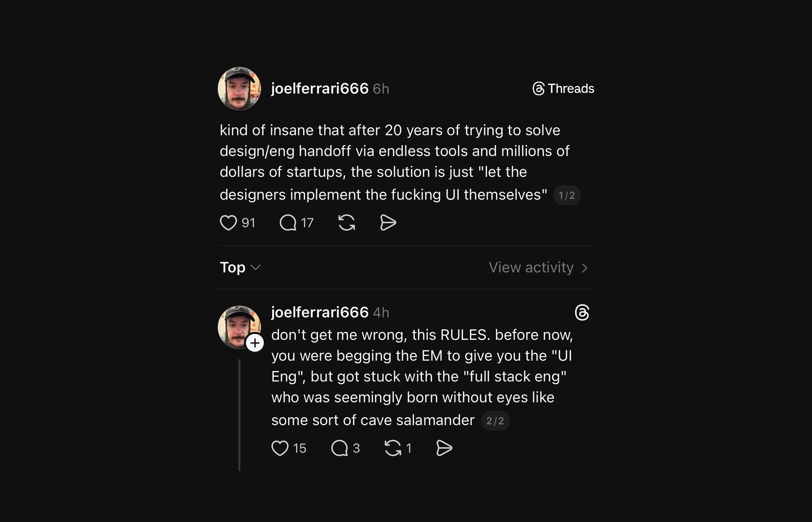The width and height of the screenshot is (812, 522).
Task: Share the second post
Action: point(444,447)
